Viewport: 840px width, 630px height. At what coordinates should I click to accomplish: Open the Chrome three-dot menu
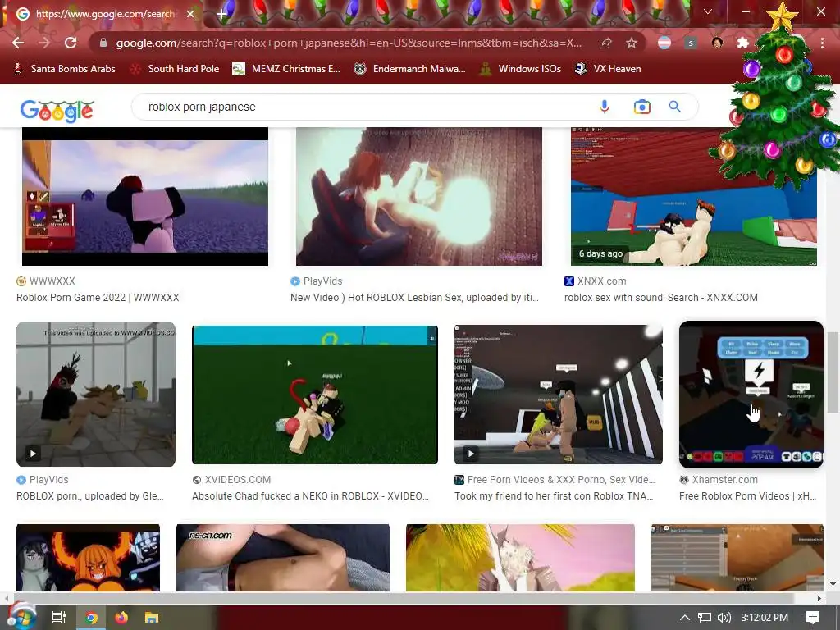(822, 43)
